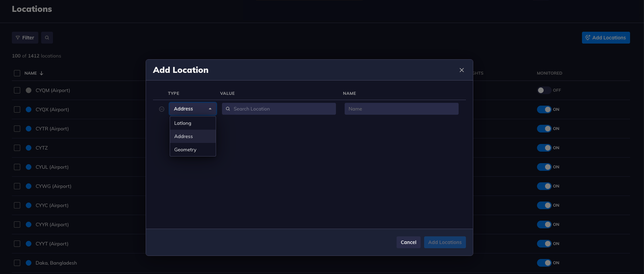The width and height of the screenshot is (644, 274).
Task: Click the blue status dot for CYYT
Action: click(x=29, y=244)
